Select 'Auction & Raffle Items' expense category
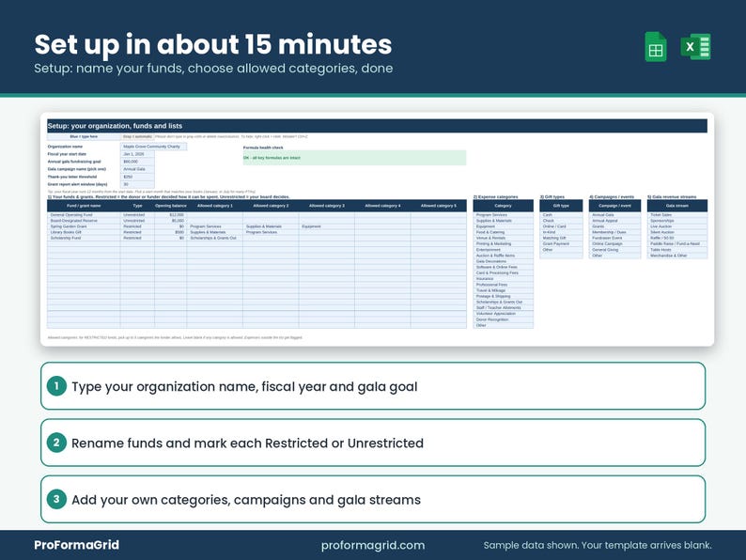 pyautogui.click(x=503, y=256)
